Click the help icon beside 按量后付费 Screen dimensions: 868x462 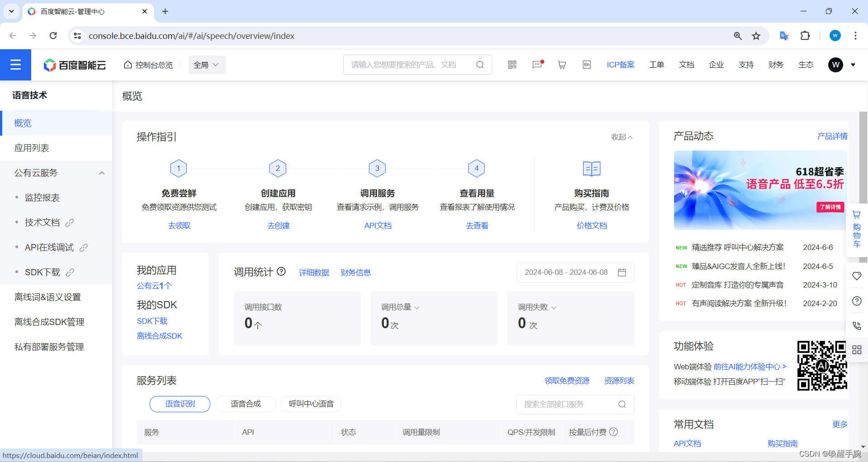tap(613, 432)
